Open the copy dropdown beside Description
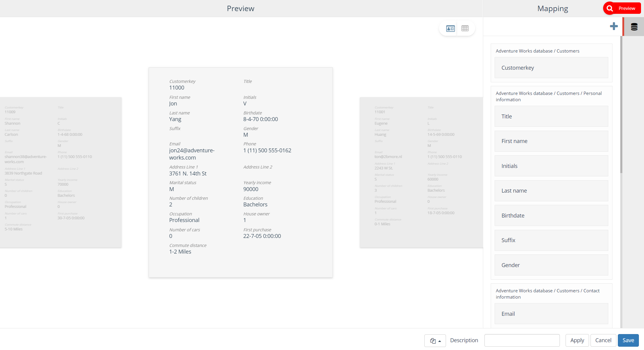The width and height of the screenshot is (644, 350). click(435, 340)
